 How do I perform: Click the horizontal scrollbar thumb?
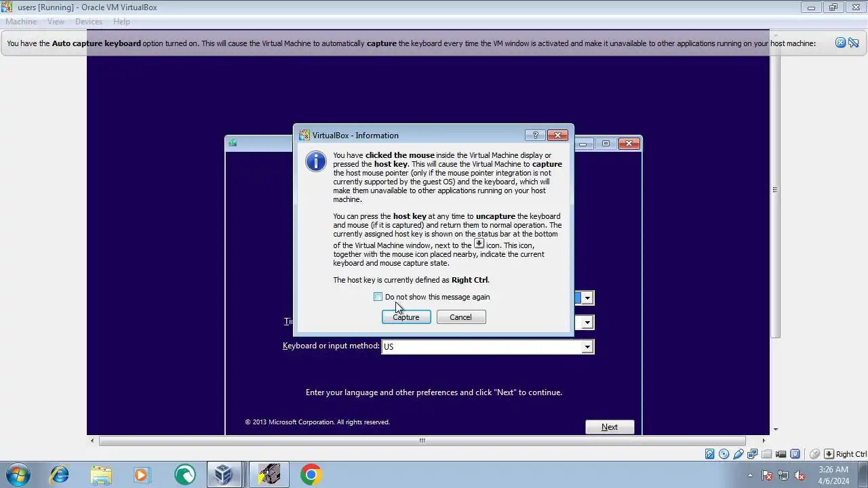(x=422, y=441)
